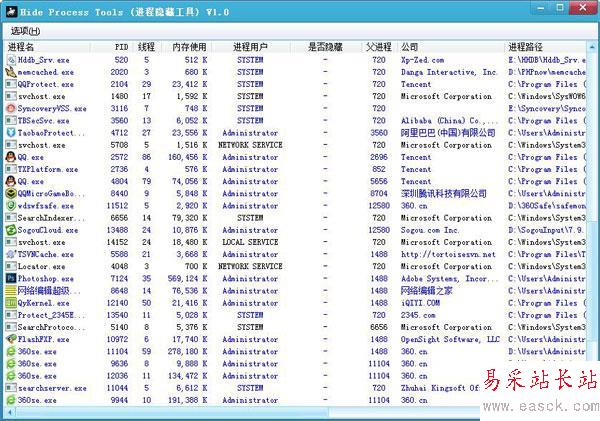
Task: Click the QQProtect.exe process icon
Action: tap(11, 84)
